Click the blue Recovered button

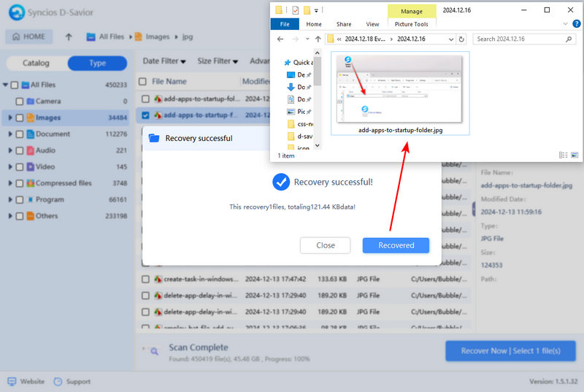tap(396, 245)
